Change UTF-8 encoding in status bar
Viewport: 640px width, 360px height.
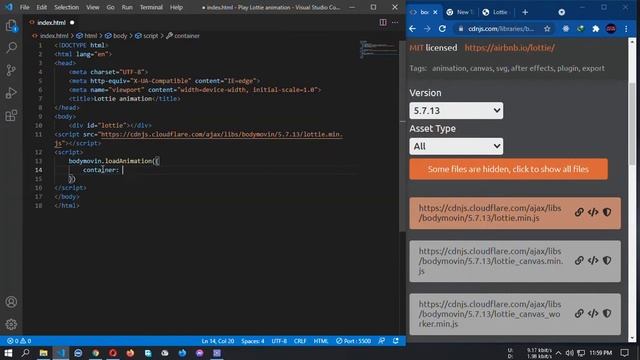[279, 341]
